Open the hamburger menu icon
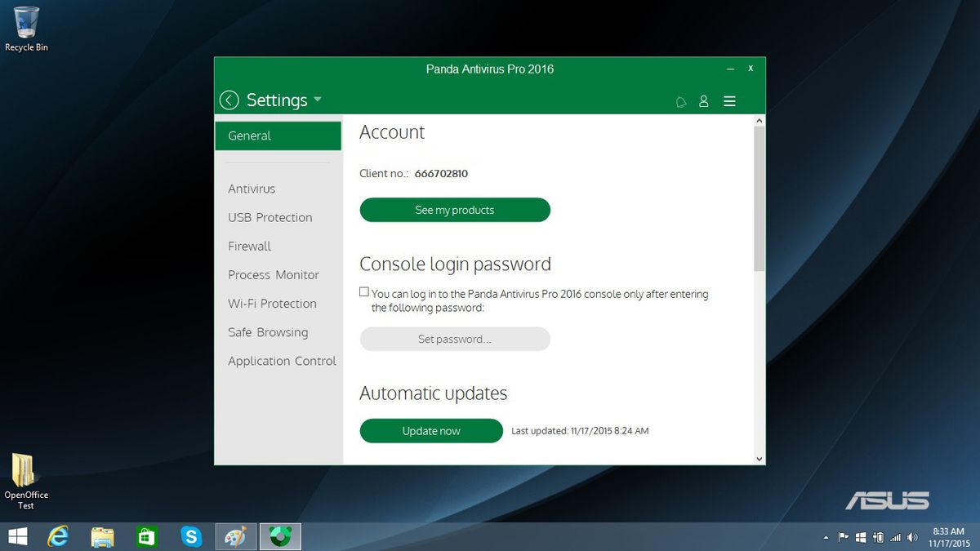 coord(730,101)
